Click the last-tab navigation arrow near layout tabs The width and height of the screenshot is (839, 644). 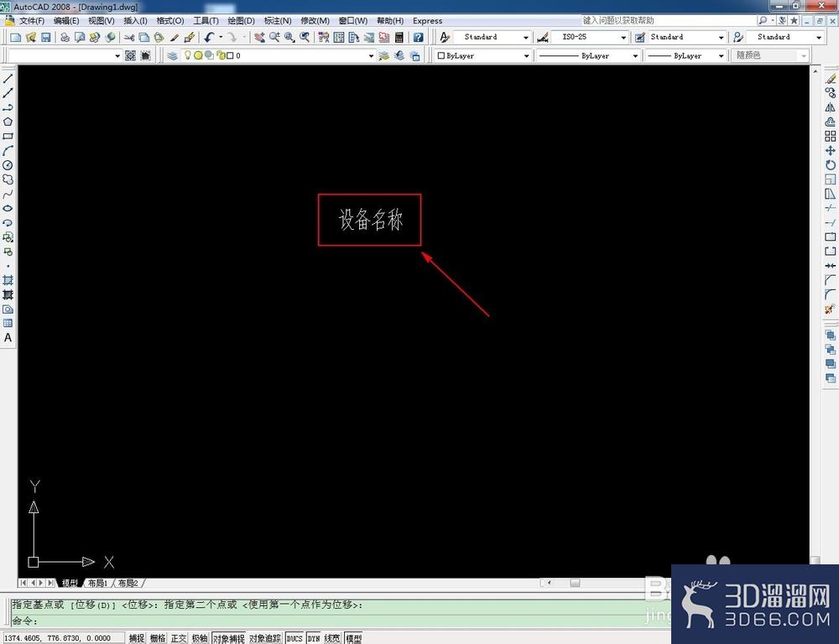click(51, 583)
